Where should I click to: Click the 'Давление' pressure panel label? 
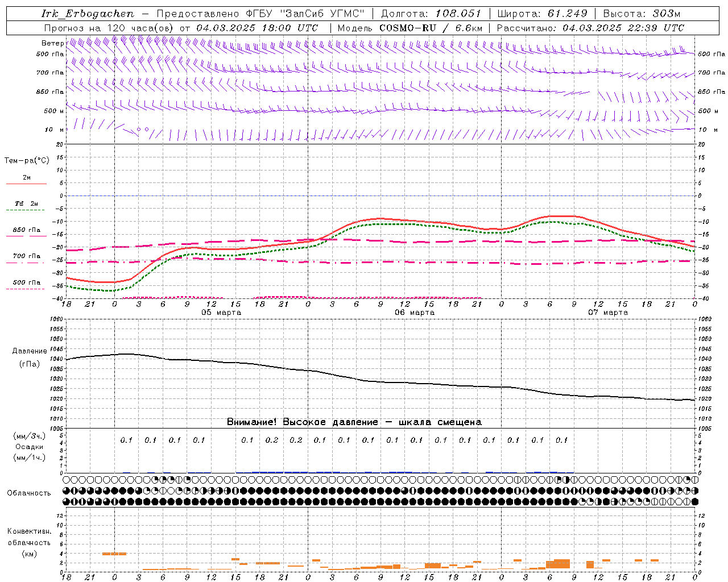pyautogui.click(x=30, y=351)
